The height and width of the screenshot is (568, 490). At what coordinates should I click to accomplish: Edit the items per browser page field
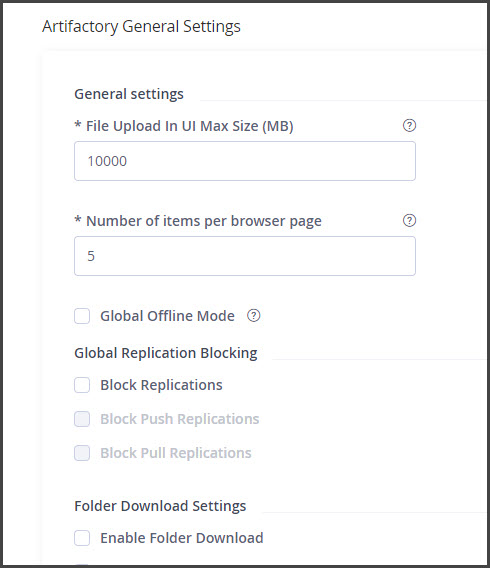tap(245, 256)
